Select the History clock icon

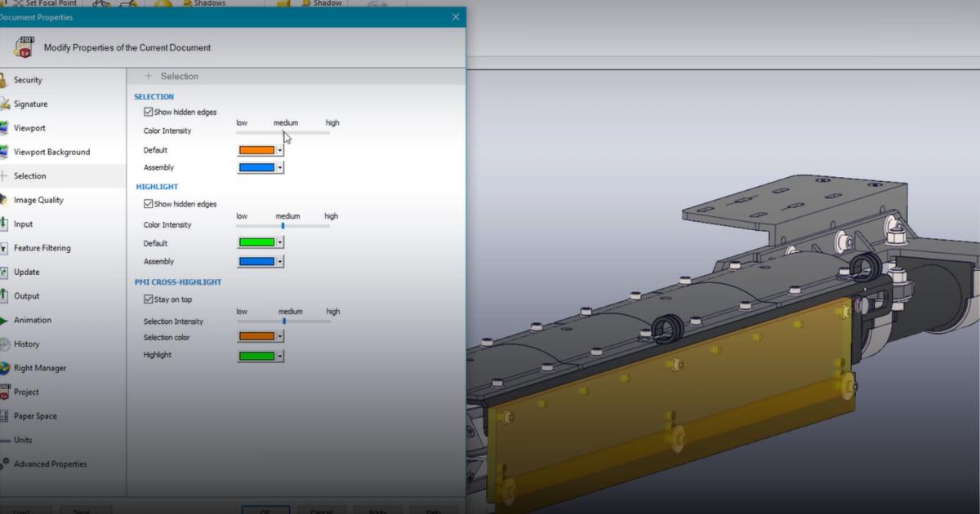pos(3,343)
